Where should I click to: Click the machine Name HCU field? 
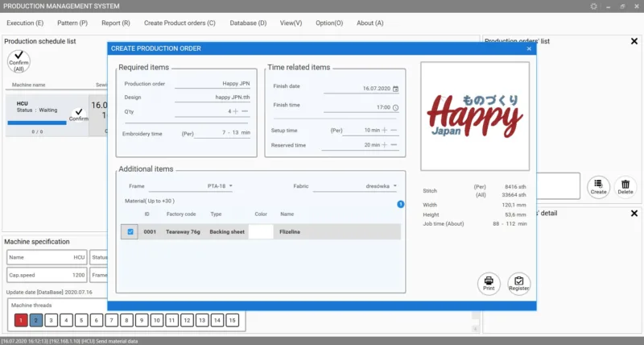(47, 257)
